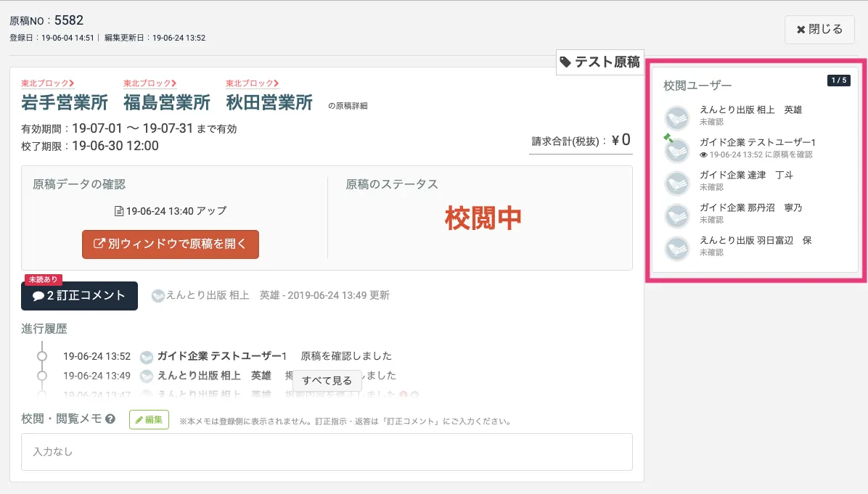Click timeline marker for 19-06-24 13:49
868x494 pixels.
(x=42, y=376)
